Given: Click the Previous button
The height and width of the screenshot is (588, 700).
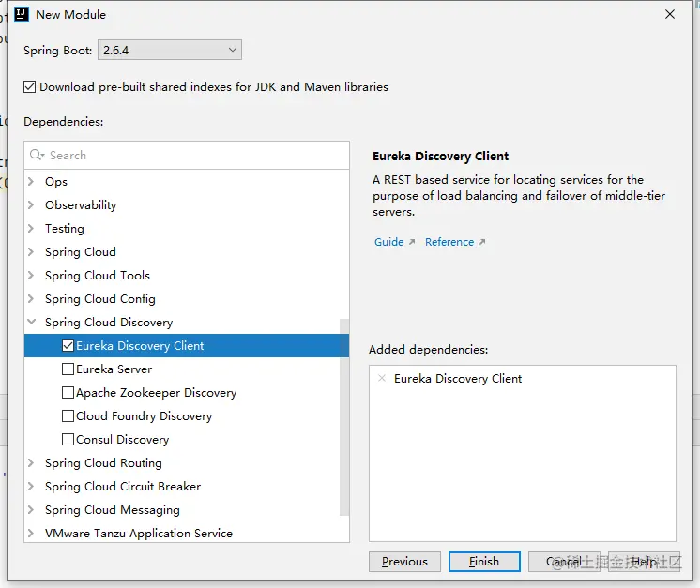Looking at the screenshot, I should (x=404, y=562).
